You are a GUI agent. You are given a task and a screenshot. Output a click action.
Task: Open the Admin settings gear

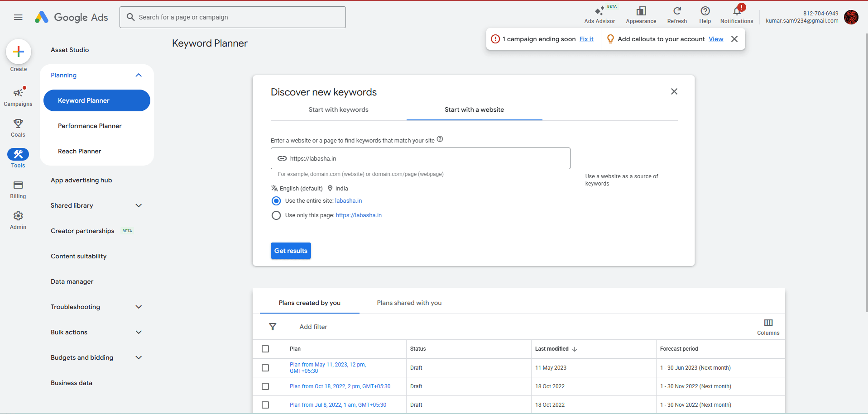[18, 216]
